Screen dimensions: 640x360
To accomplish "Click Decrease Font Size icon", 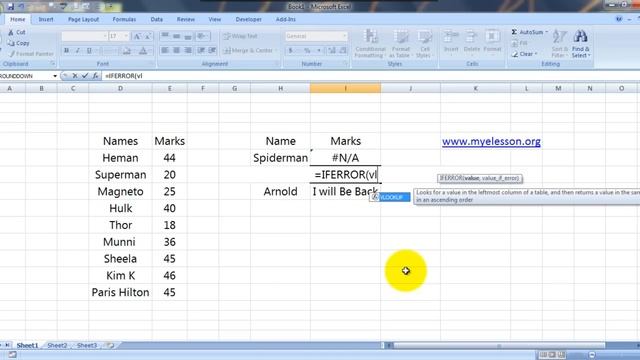I will (x=148, y=36).
